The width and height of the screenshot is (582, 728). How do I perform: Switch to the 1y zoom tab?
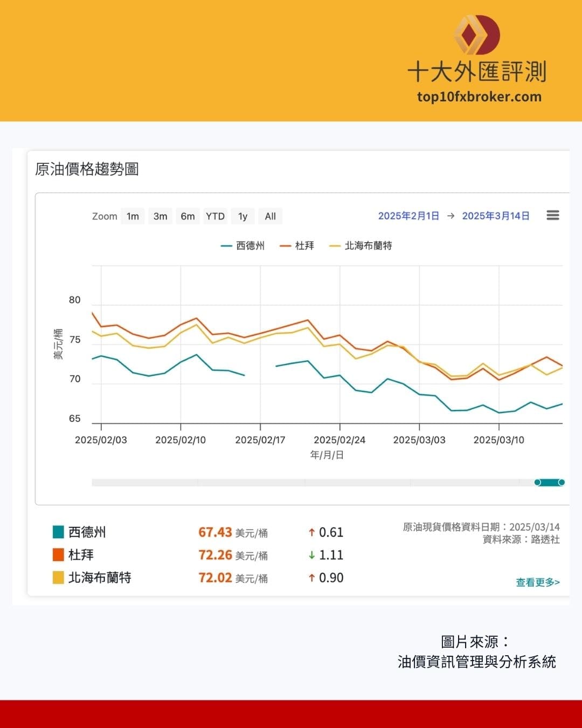pos(242,216)
